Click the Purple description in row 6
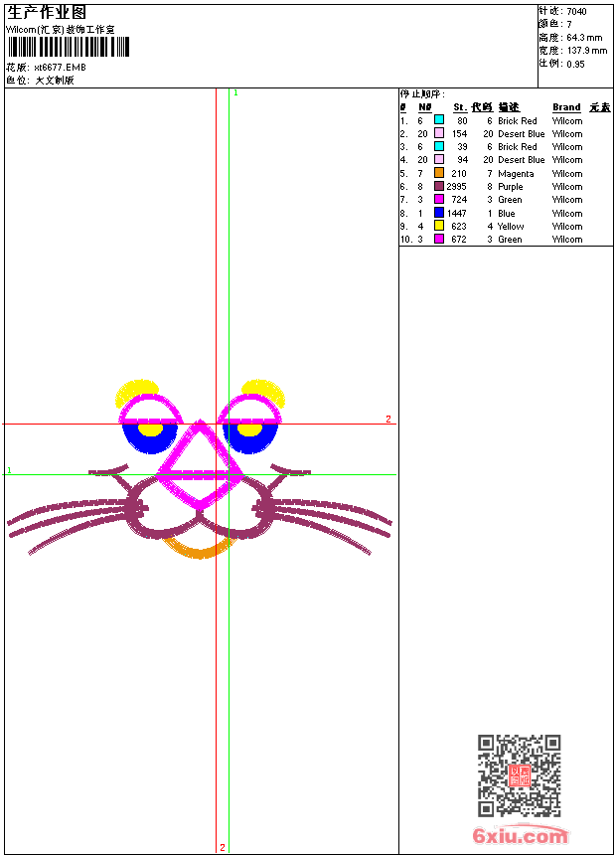This screenshot has height=855, width=616. (511, 187)
